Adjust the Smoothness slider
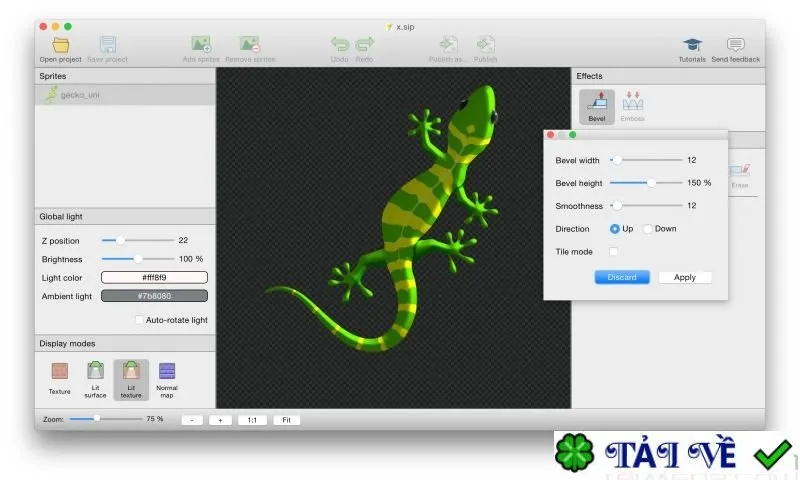This screenshot has height=480, width=800. click(646, 206)
